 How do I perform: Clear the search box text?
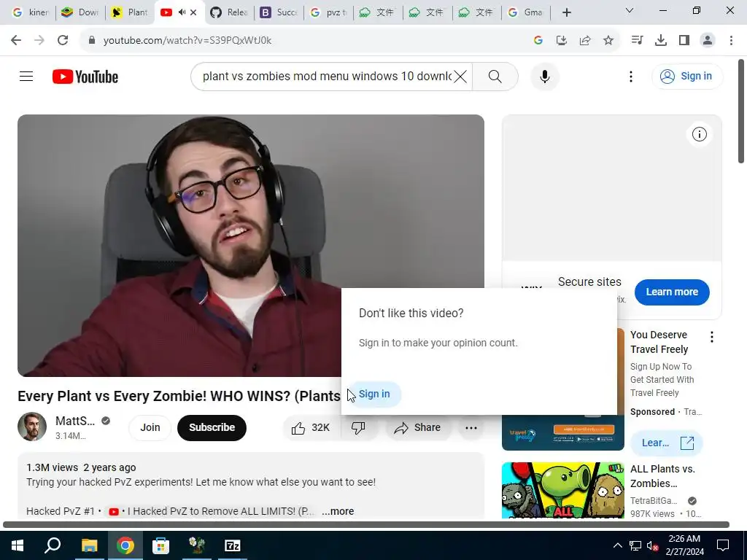[460, 76]
